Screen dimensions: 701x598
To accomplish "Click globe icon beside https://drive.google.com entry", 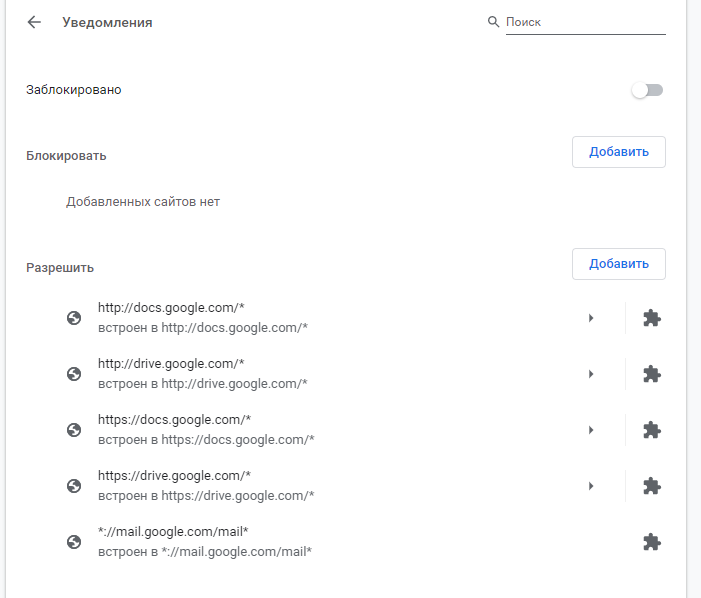I will [x=73, y=486].
